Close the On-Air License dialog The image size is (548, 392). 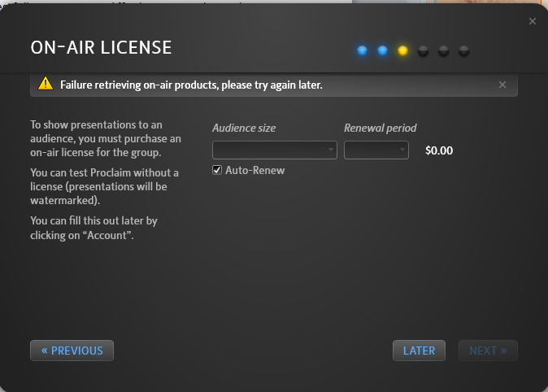point(533,21)
